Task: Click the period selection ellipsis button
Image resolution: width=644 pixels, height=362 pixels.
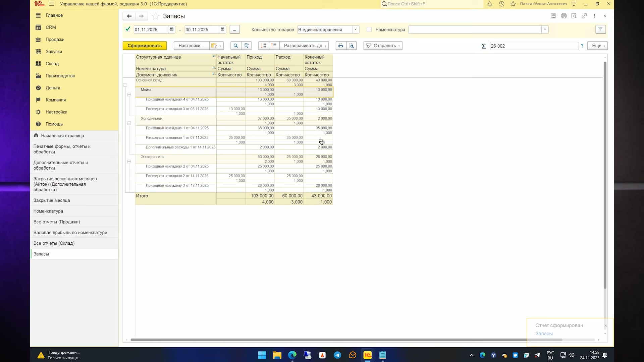Action: (x=234, y=29)
